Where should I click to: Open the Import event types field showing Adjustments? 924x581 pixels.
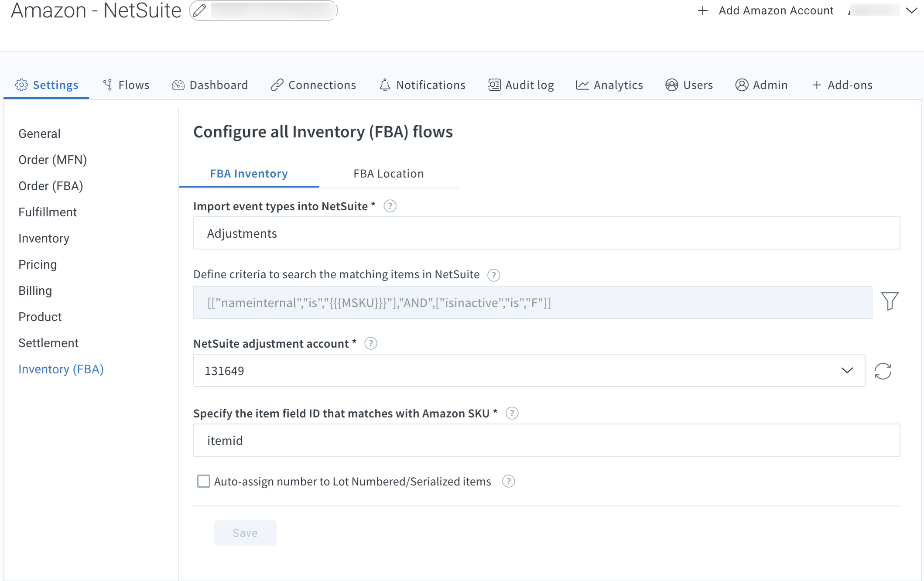point(547,233)
